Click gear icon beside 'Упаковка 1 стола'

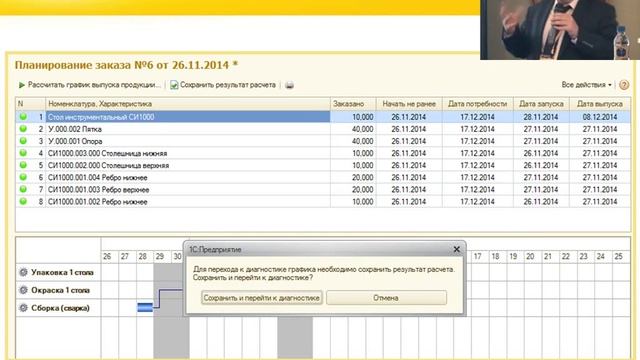pos(23,272)
